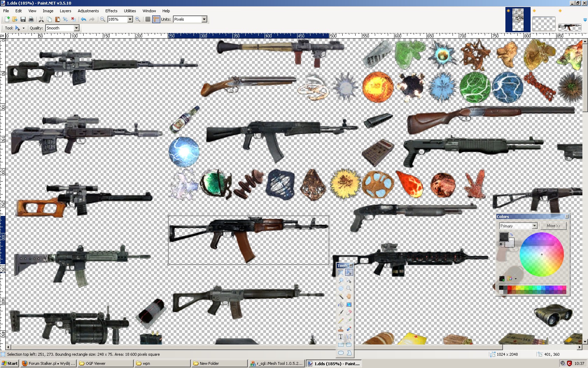Viewport: 588px width, 368px height.
Task: Click the Crop to Selection icon
Action: [x=65, y=19]
